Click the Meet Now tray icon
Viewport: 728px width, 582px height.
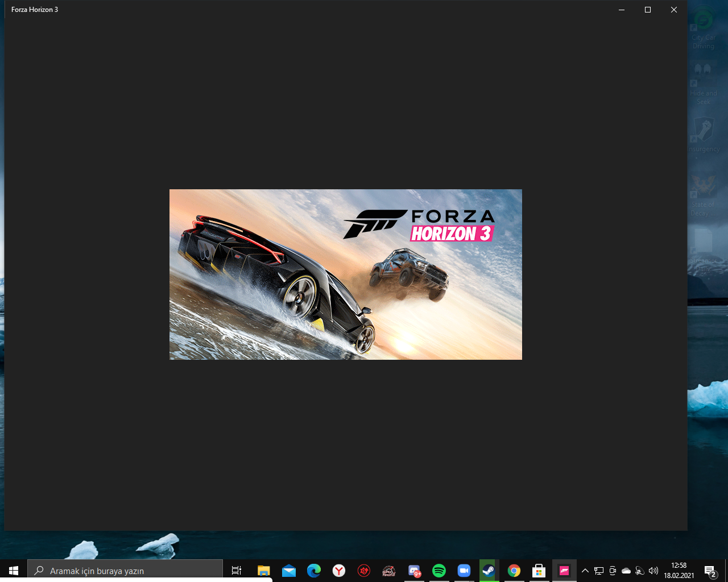[613, 571]
